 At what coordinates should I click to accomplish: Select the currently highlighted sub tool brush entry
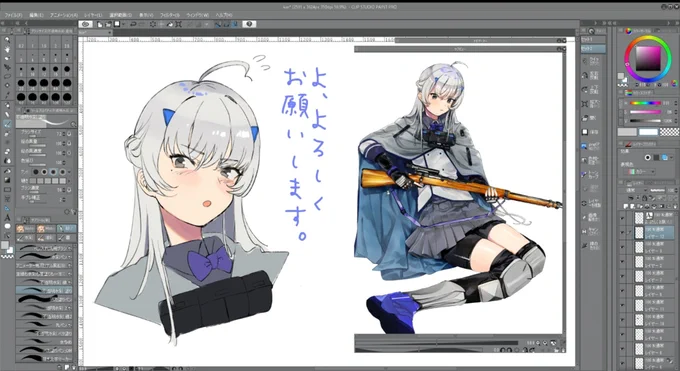tap(44, 290)
